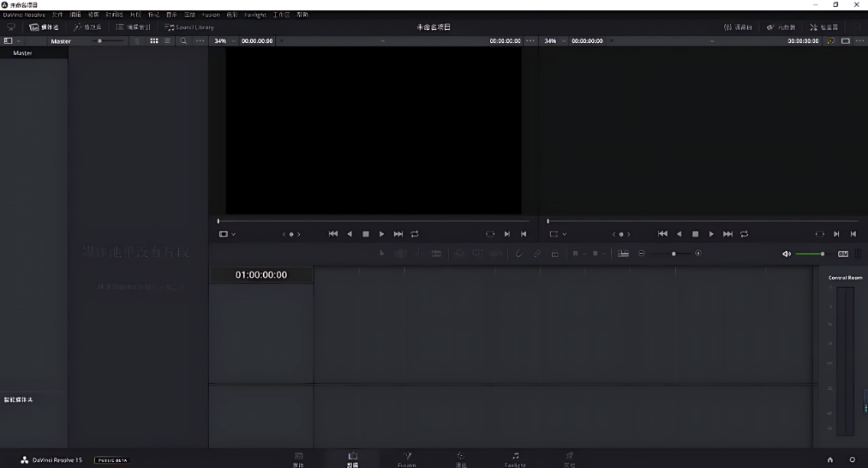Toggle the Mixer panel button
Viewport: 868px width, 468px height.
tap(738, 27)
